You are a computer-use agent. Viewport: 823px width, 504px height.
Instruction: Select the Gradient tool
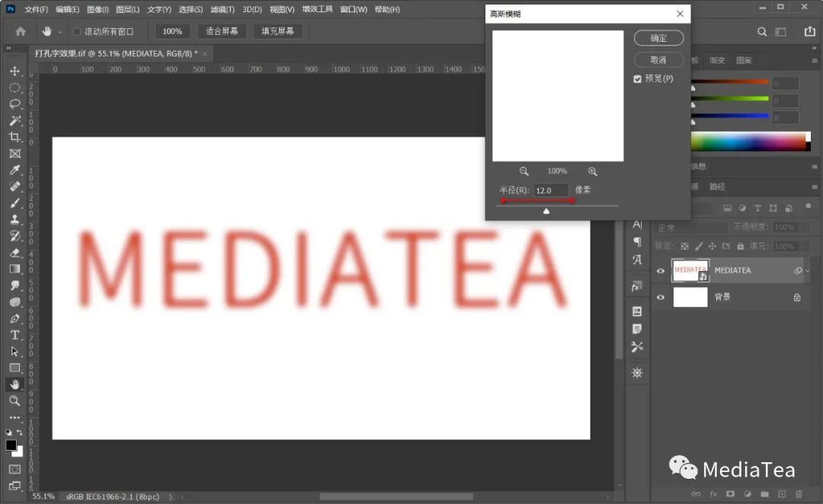point(14,269)
